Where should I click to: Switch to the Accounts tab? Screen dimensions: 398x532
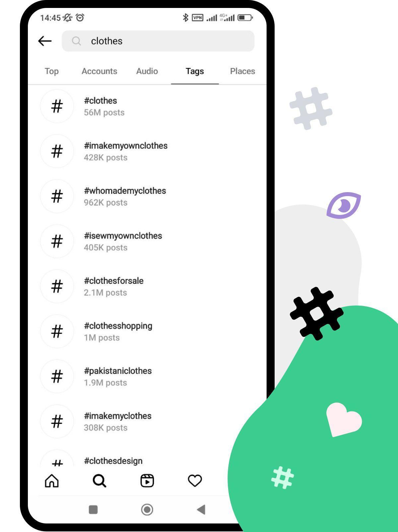click(x=99, y=71)
